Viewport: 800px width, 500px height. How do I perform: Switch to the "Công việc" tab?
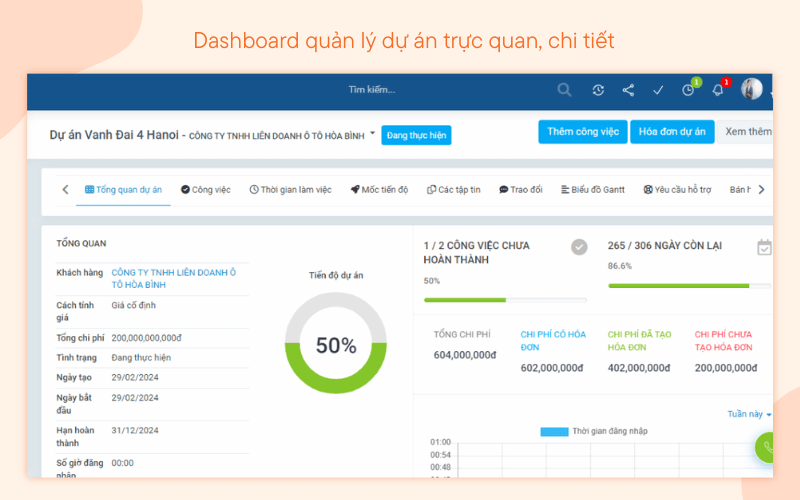(206, 190)
